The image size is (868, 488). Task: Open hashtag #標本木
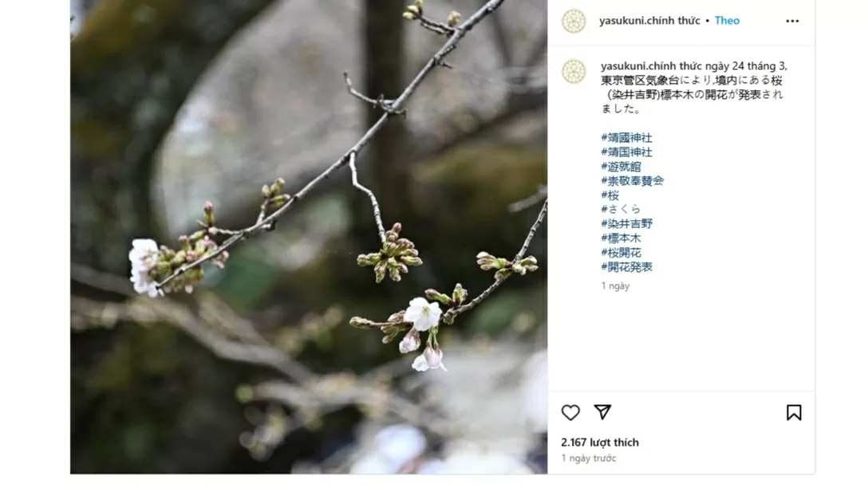tap(621, 238)
